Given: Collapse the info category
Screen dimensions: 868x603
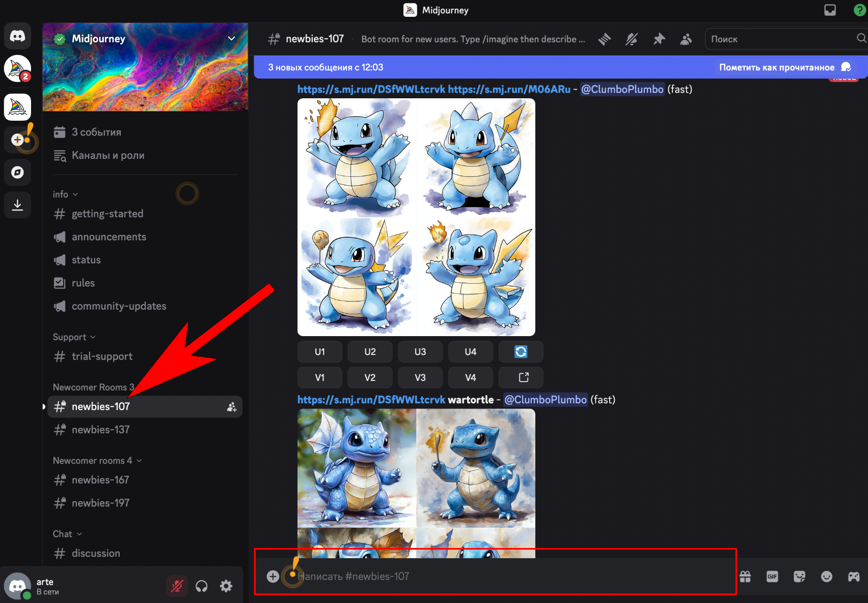Looking at the screenshot, I should pyautogui.click(x=65, y=195).
